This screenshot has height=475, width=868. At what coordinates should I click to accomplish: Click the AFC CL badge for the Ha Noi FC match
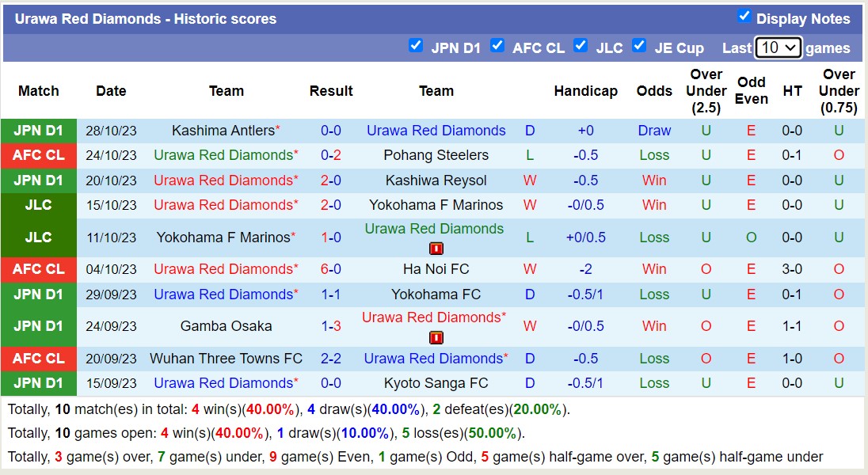click(38, 269)
